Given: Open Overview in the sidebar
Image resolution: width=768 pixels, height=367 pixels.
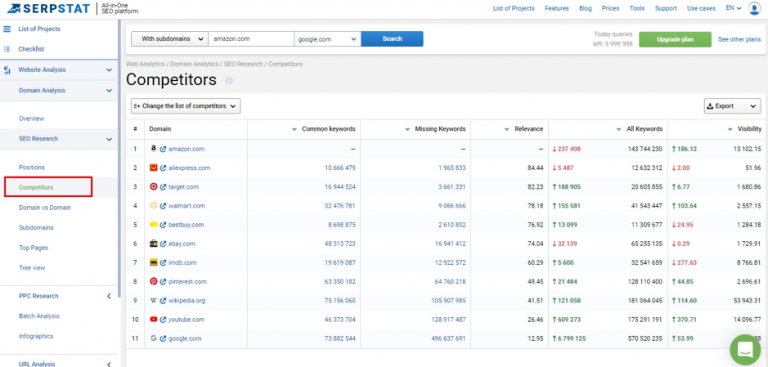Looking at the screenshot, I should pyautogui.click(x=31, y=119).
